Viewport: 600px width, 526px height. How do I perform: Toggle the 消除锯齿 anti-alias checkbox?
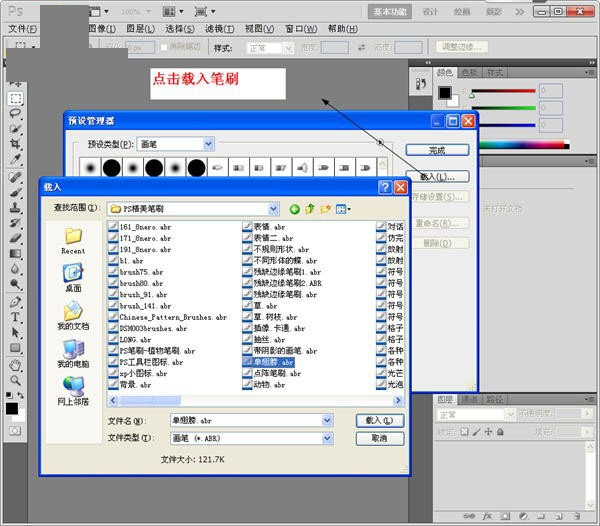click(x=164, y=47)
